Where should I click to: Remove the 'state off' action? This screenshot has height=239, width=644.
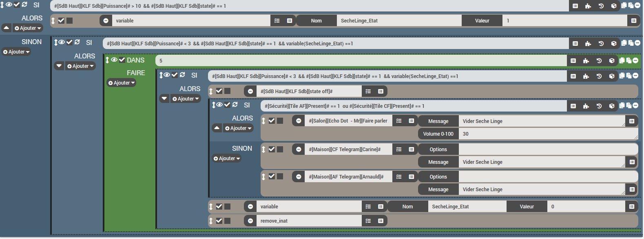(250, 91)
